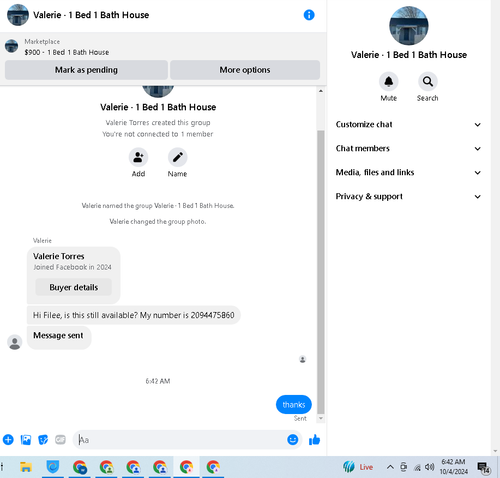Click 'Valerie named the group' system message
The image size is (500, 478).
coord(158,206)
